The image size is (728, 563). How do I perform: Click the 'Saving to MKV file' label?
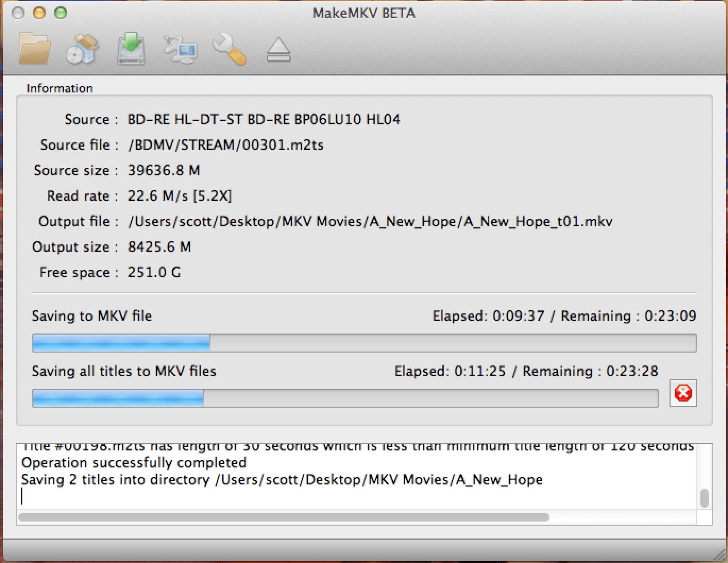(x=92, y=316)
